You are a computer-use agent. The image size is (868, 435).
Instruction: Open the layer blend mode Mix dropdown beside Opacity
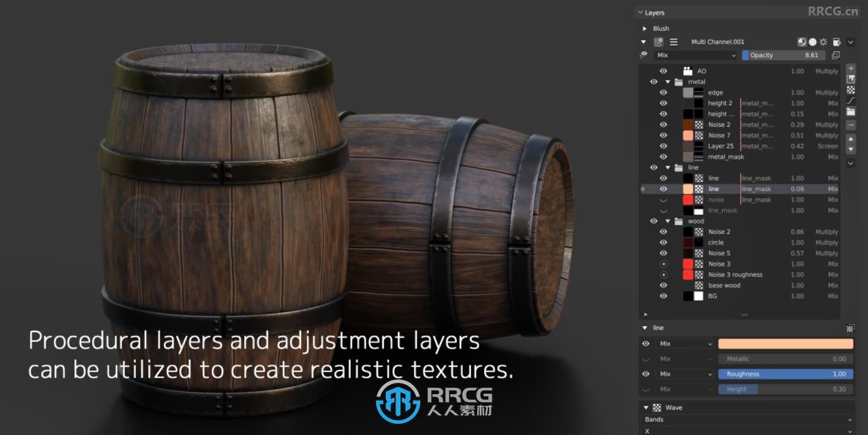pyautogui.click(x=696, y=55)
